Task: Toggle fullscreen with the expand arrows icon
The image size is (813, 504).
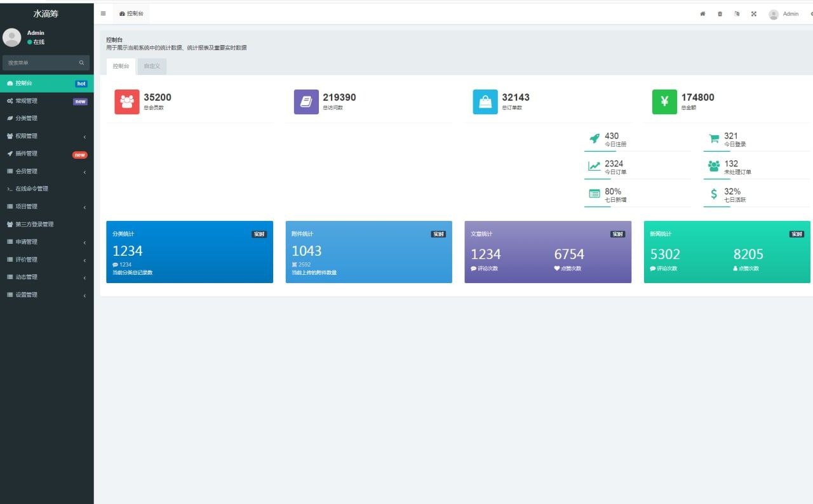Action: 754,14
